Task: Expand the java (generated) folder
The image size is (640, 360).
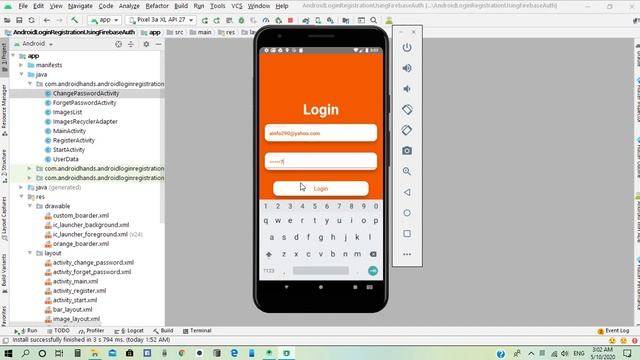Action: (21, 187)
